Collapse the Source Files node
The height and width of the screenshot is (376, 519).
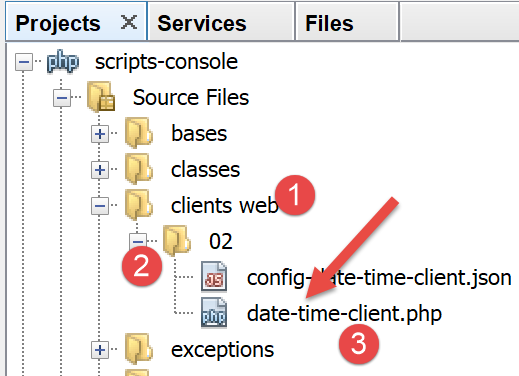click(62, 98)
